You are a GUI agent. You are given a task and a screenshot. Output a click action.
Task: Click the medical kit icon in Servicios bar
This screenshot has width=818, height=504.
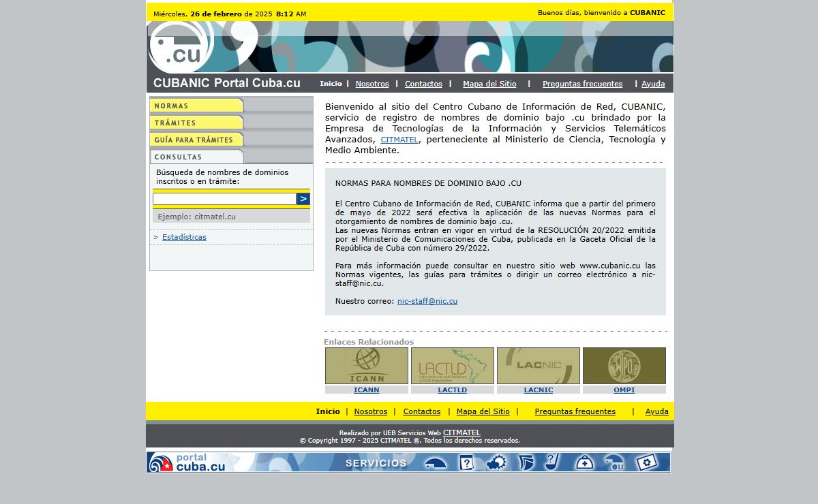pyautogui.click(x=584, y=463)
